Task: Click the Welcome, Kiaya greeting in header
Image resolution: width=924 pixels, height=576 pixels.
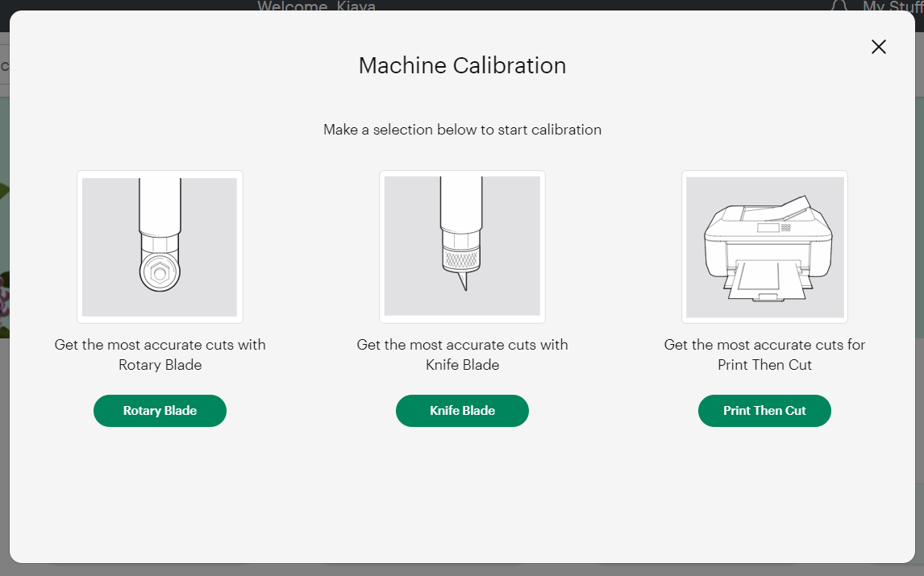Action: pyautogui.click(x=316, y=6)
